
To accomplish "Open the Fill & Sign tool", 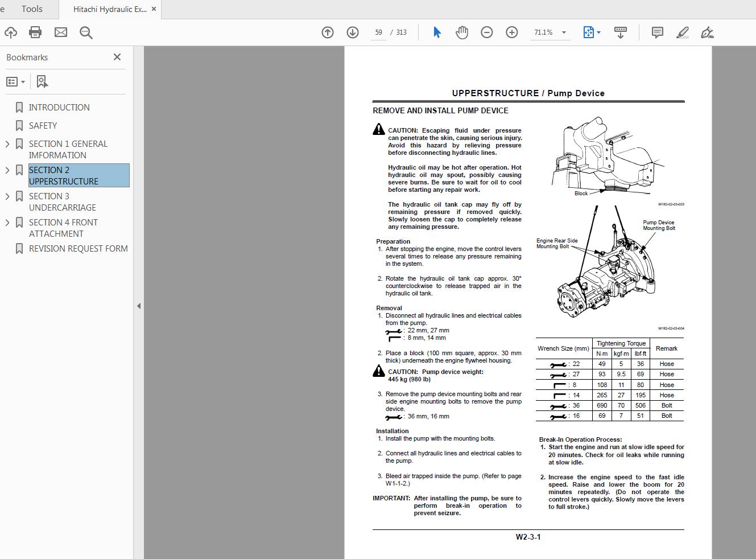I will point(707,32).
